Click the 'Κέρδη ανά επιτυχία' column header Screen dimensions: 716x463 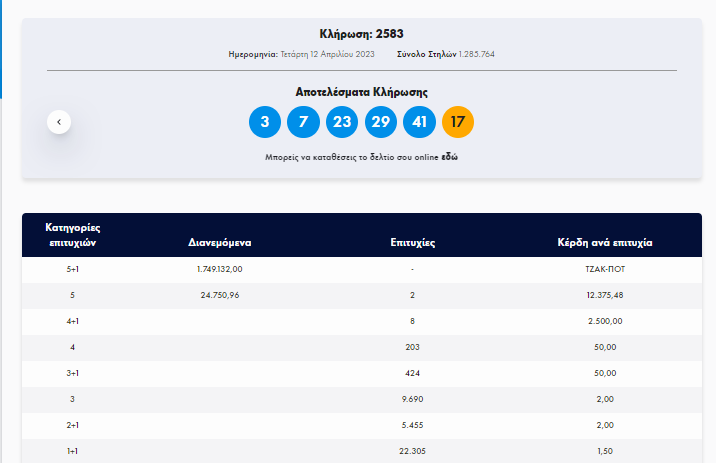point(604,242)
